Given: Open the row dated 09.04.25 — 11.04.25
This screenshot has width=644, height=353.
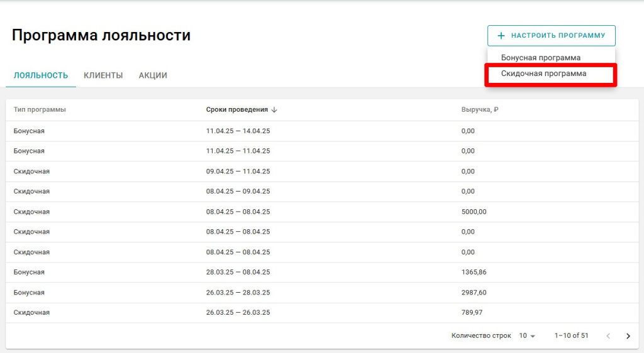Looking at the screenshot, I should point(238,171).
